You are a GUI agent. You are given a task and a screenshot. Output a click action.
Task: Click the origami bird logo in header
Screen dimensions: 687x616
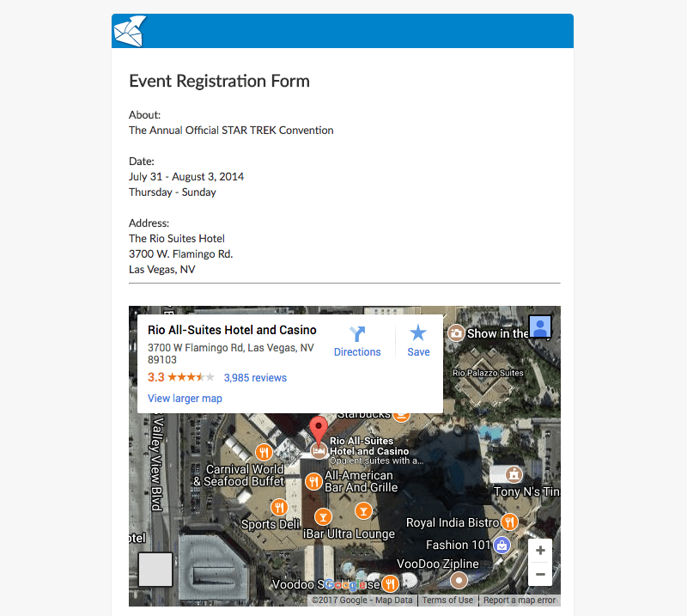(x=129, y=31)
